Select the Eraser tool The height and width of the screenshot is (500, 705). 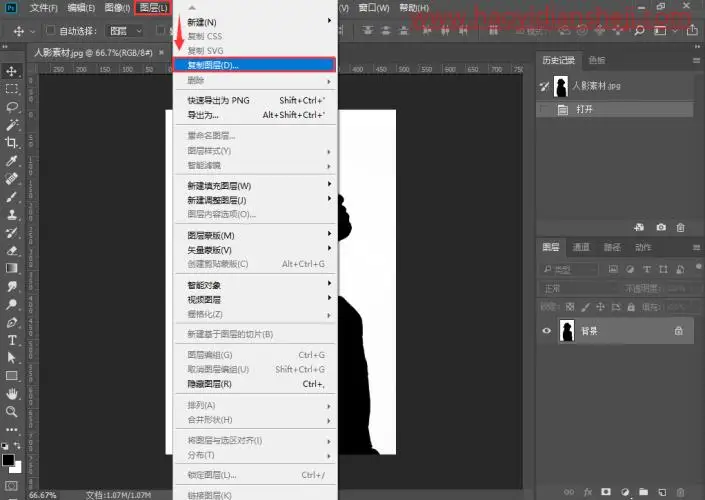click(12, 250)
